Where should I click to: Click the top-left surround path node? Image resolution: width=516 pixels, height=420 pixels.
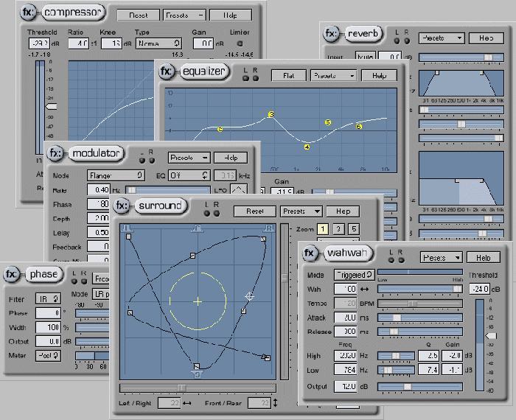click(129, 237)
